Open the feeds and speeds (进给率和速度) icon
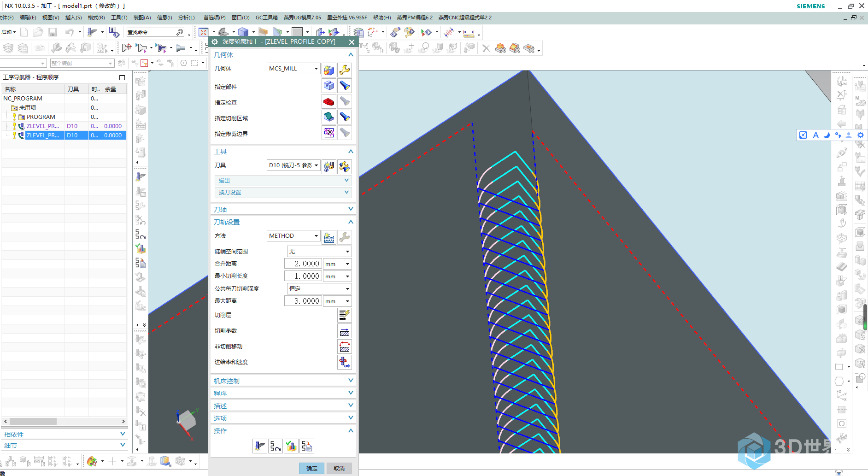 tap(345, 362)
